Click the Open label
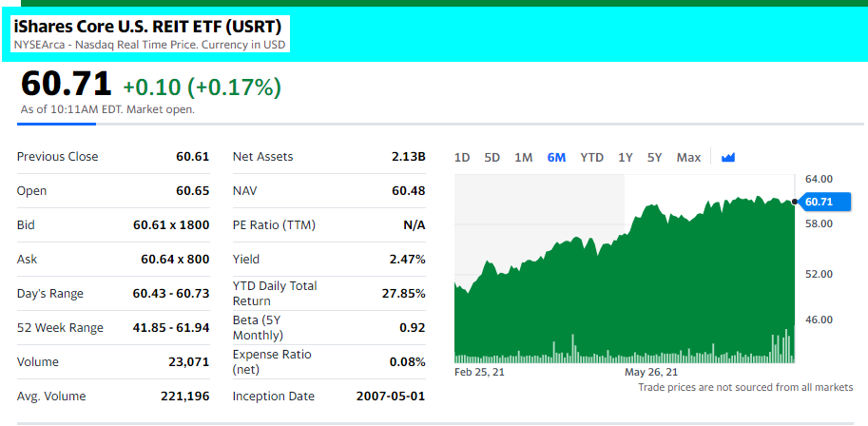This screenshot has height=426, width=868. pyautogui.click(x=32, y=191)
